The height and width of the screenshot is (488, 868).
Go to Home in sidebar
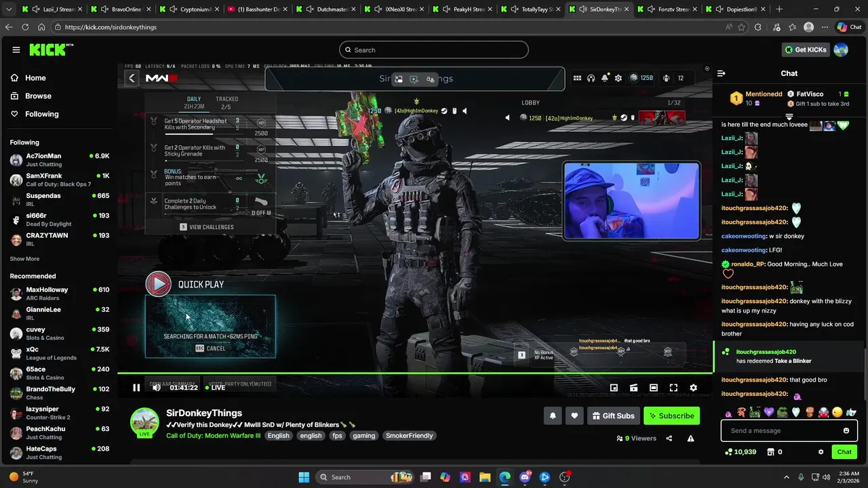pyautogui.click(x=35, y=78)
